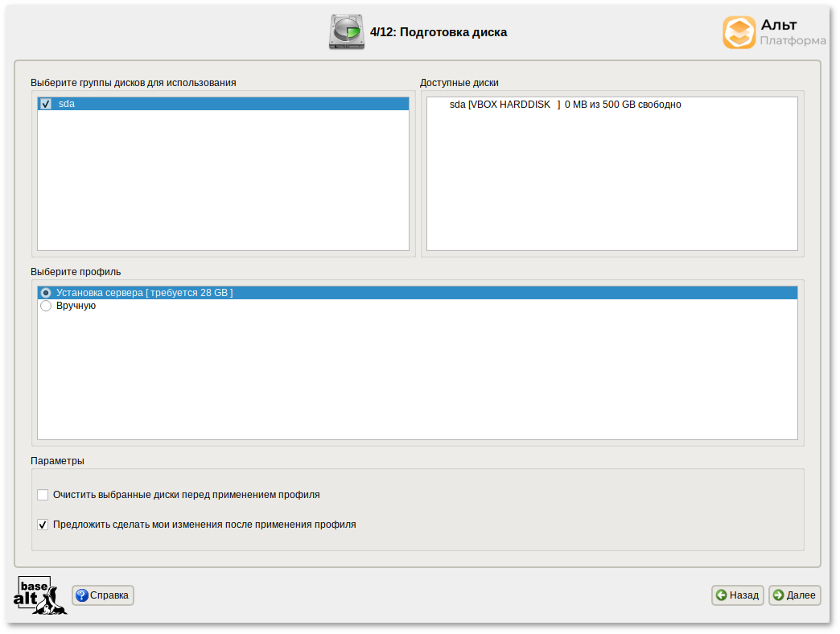Click the Параметры section label
The width and height of the screenshot is (840, 634).
click(57, 461)
